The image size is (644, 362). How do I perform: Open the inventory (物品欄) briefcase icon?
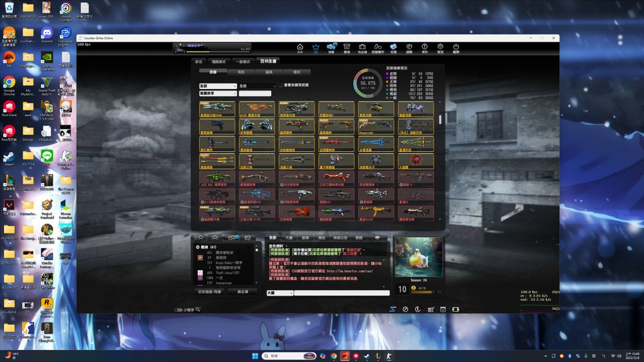coord(362,48)
